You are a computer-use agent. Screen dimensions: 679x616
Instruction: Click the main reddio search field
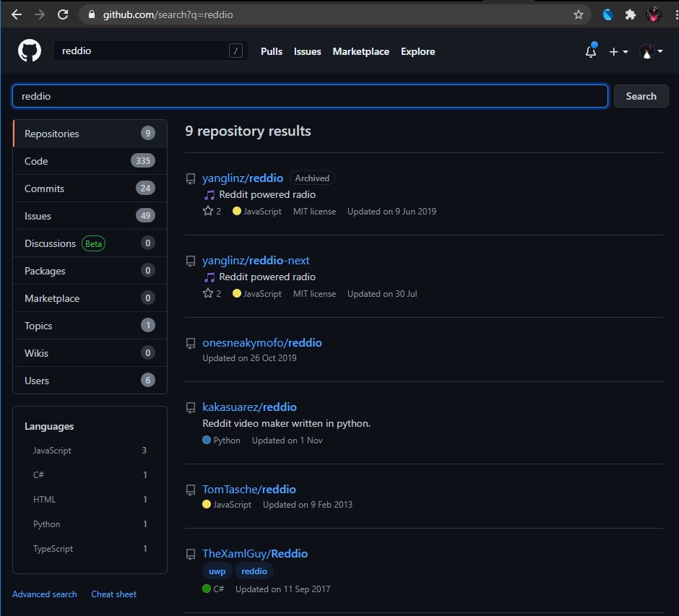coord(310,96)
